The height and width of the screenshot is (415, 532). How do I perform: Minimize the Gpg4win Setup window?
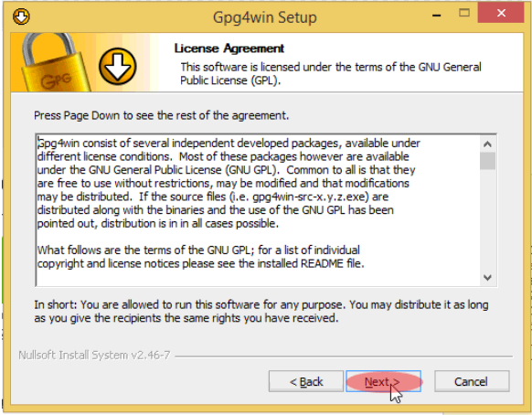coord(437,15)
